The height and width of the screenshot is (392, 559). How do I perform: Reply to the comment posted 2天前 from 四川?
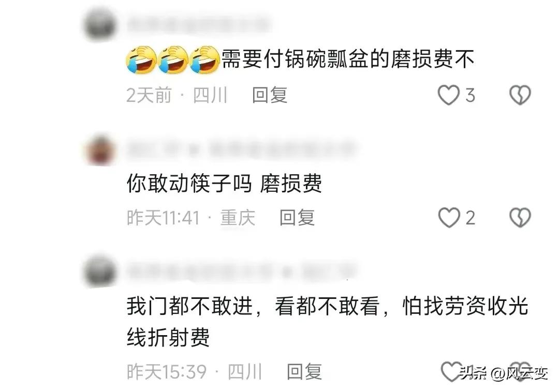[x=270, y=95]
